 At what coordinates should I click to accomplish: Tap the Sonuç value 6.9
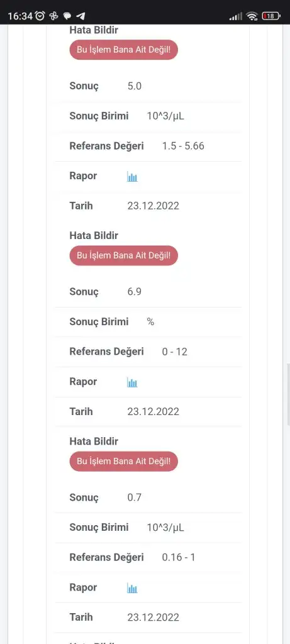click(x=135, y=292)
